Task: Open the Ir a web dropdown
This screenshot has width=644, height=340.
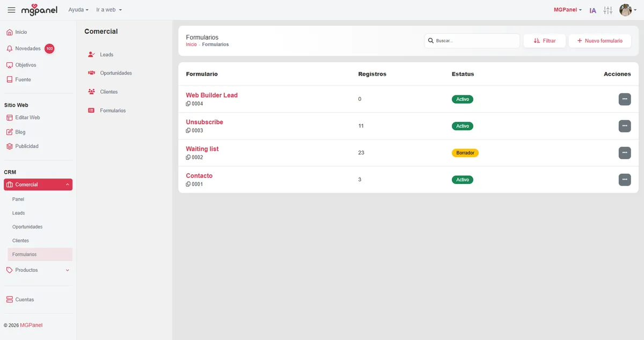Action: point(109,10)
